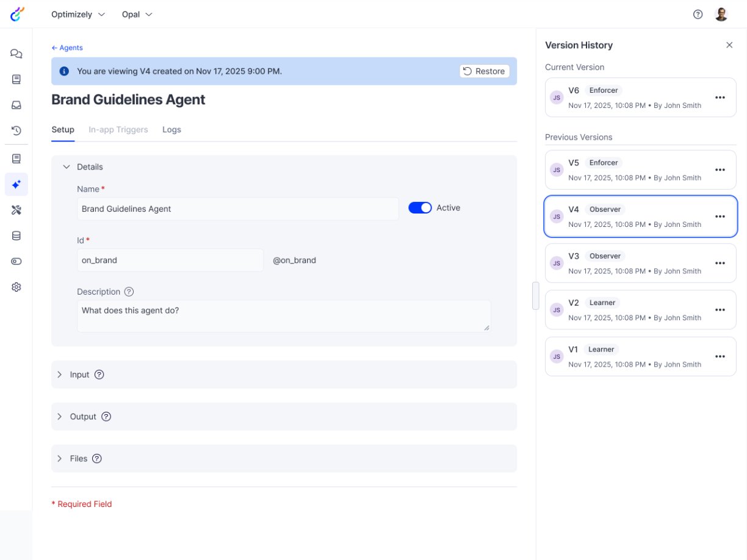The width and height of the screenshot is (747, 560).
Task: Switch to the Logs tab
Action: point(171,129)
